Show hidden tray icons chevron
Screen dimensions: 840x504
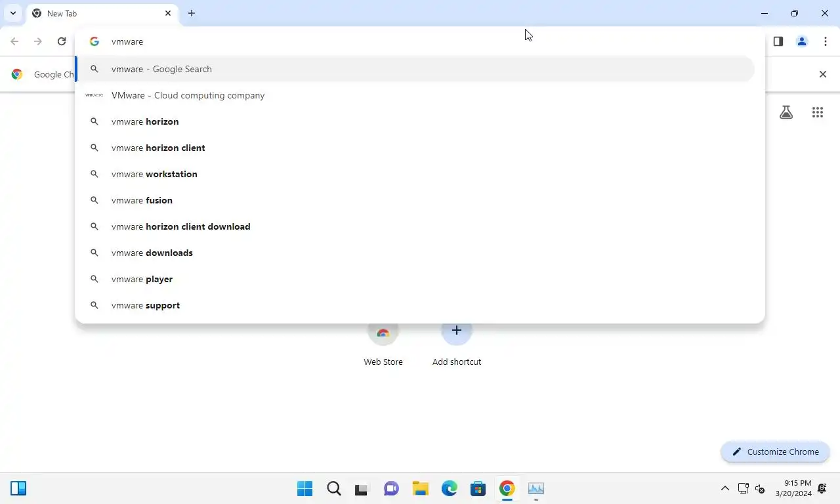[x=725, y=488]
